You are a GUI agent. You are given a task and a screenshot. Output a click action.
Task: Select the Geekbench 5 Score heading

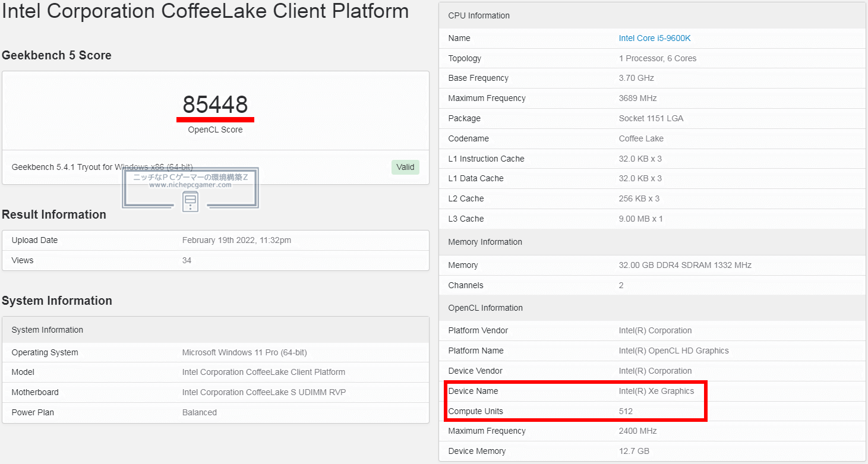(x=56, y=55)
